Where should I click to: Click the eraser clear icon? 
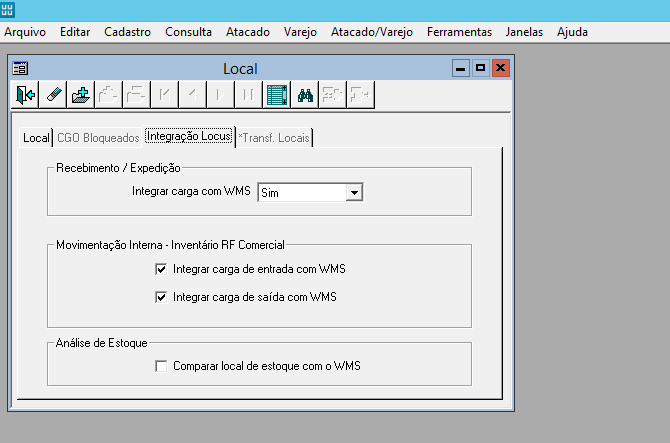click(x=54, y=95)
